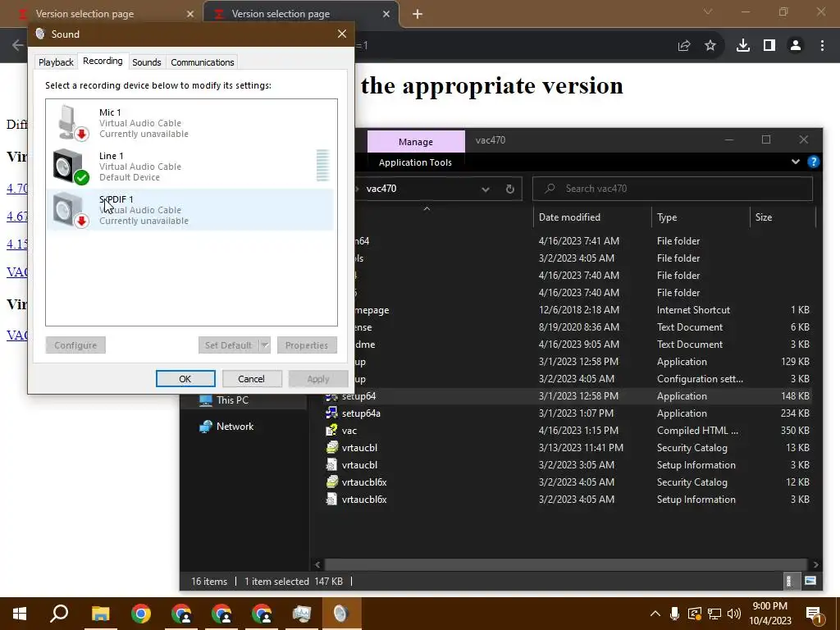Viewport: 840px width, 630px height.
Task: Open Chrome downloads icon
Action: point(743,46)
